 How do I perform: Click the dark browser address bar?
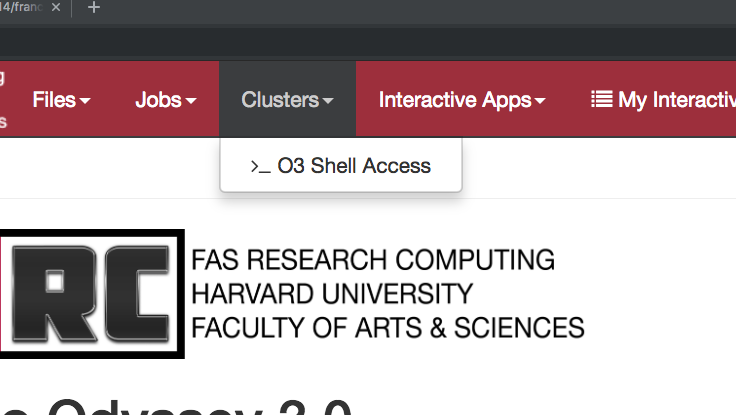point(368,42)
